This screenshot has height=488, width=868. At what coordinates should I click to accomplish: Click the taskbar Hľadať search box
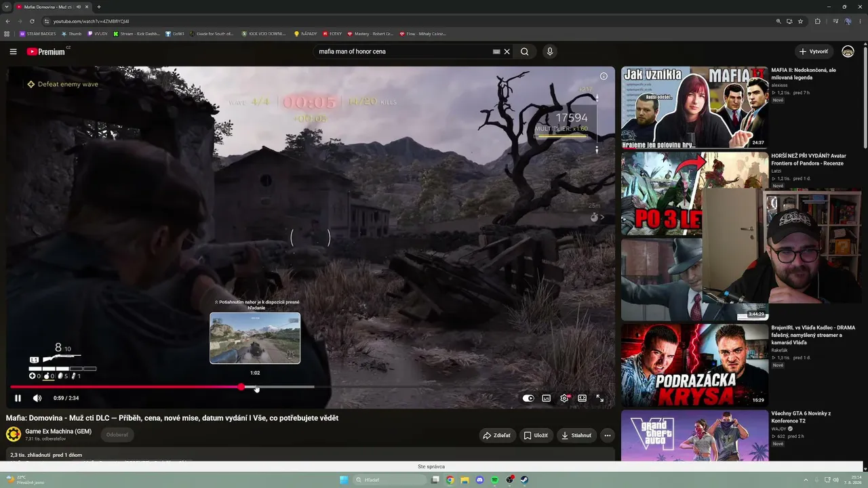(x=391, y=480)
